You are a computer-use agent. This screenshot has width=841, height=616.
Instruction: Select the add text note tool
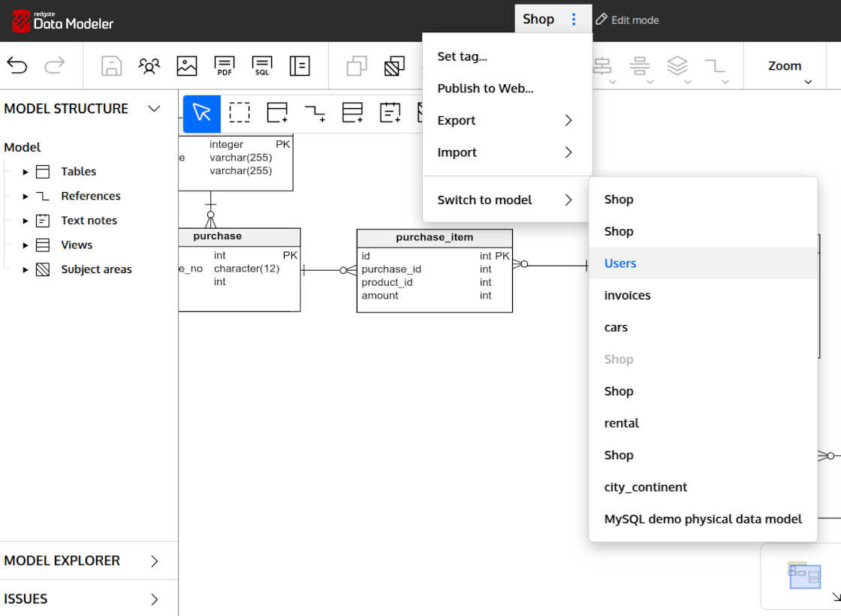pos(390,113)
